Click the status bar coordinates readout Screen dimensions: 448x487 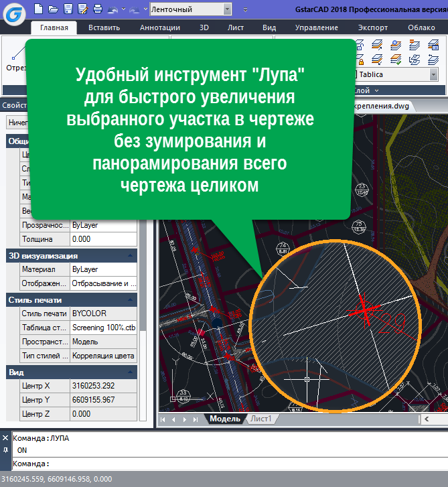pos(57,479)
